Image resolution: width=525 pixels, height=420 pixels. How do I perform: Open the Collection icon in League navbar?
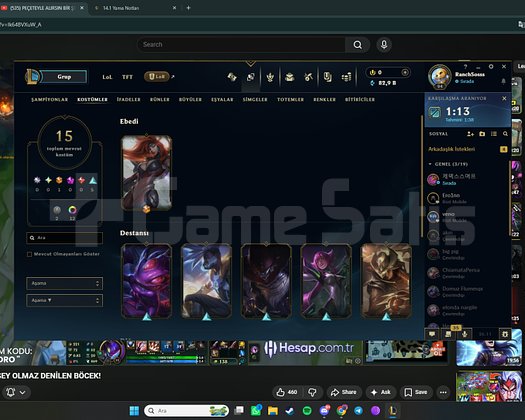coord(250,77)
